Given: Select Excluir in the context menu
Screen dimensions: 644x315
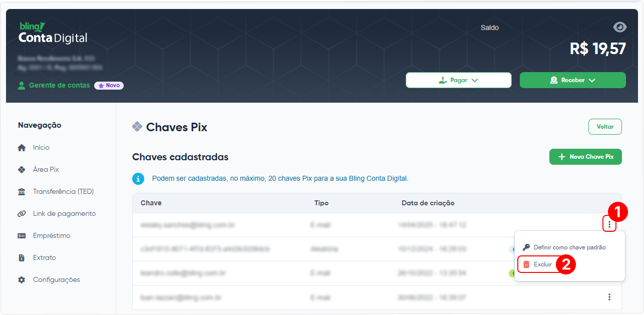Looking at the screenshot, I should (x=538, y=264).
